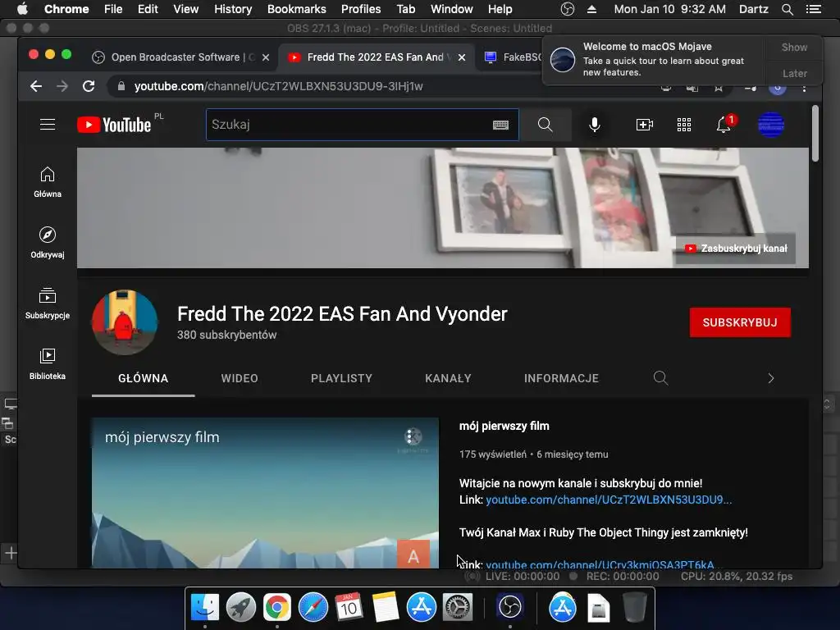The height and width of the screenshot is (630, 840).
Task: Go back in Chrome
Action: [x=36, y=86]
